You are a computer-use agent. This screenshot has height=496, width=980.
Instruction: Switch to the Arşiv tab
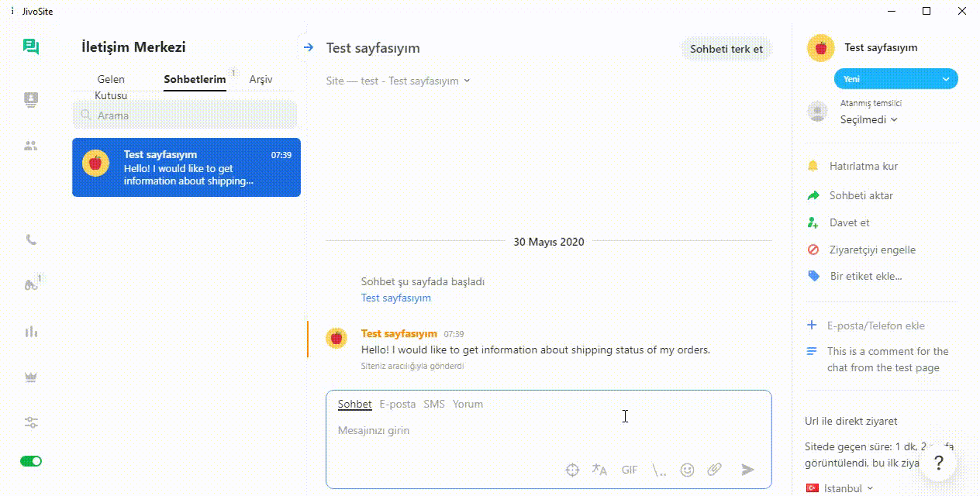[261, 79]
